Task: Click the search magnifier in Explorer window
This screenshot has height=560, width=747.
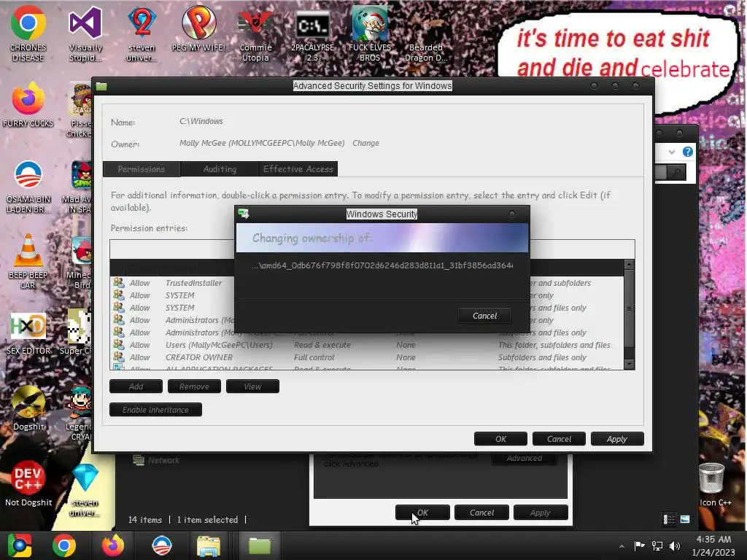Action: [x=676, y=172]
